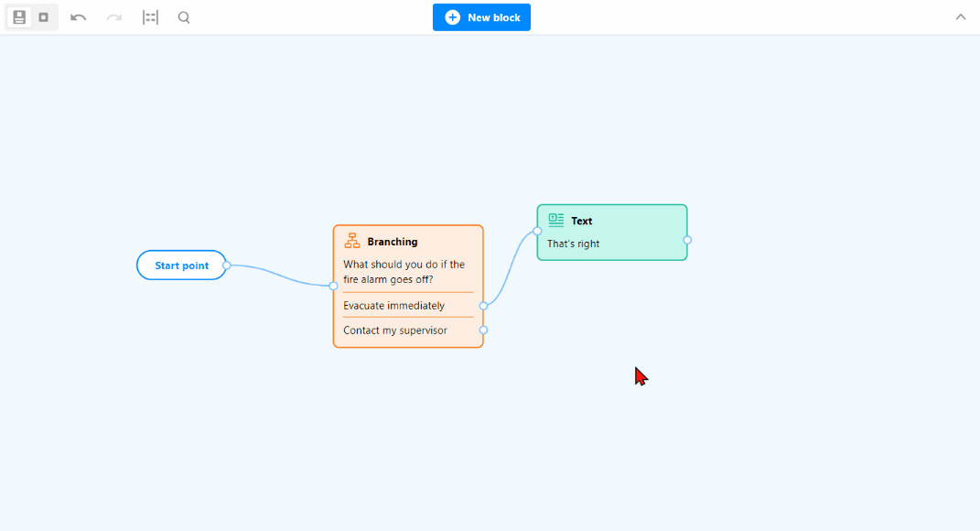Screen dimensions: 980x531
Task: Switch to the compact block view icon
Action: pyautogui.click(x=44, y=17)
